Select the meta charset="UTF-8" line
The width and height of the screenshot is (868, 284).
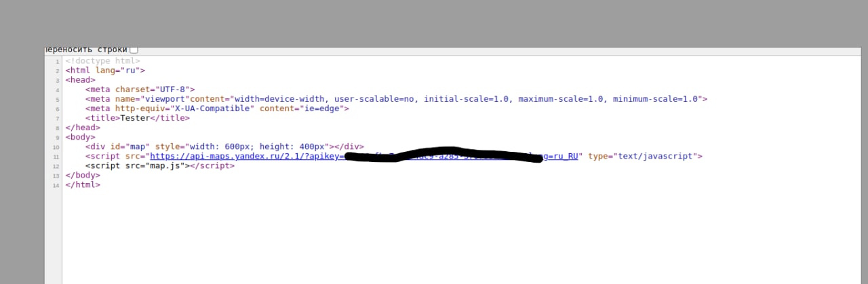click(x=140, y=89)
